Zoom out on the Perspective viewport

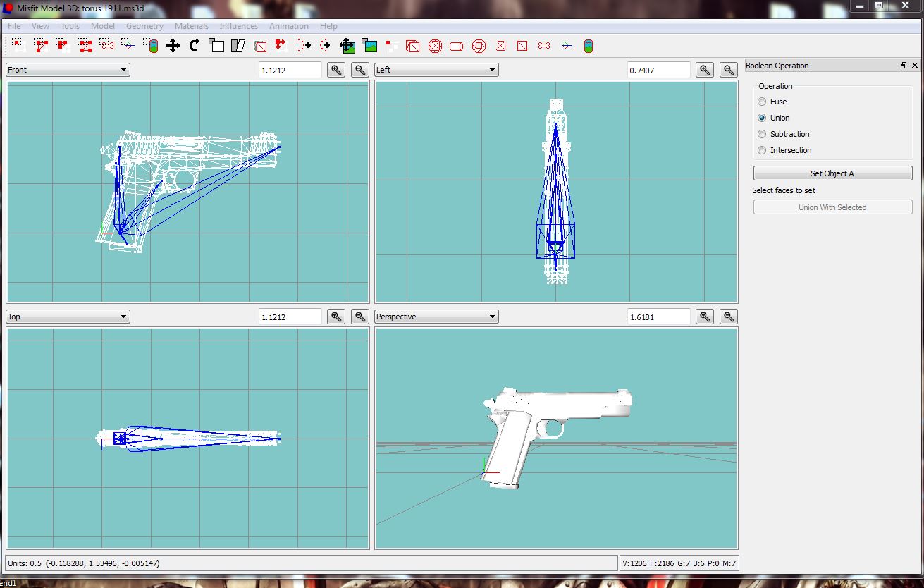pos(729,317)
